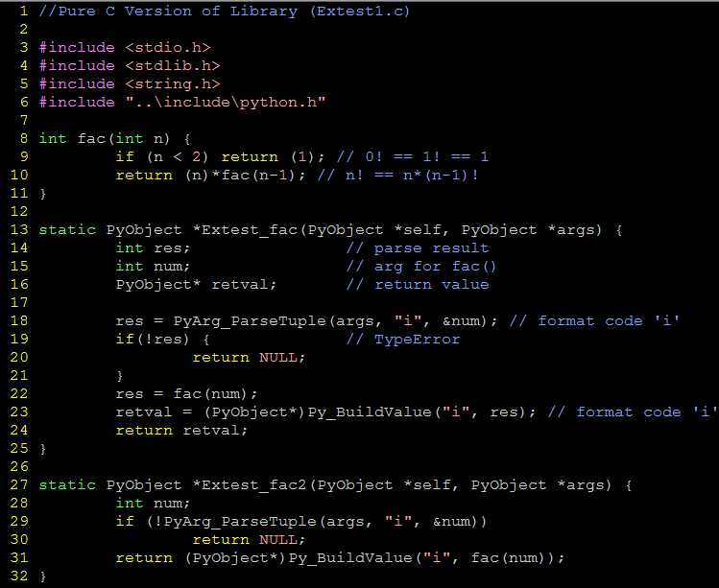Viewport: 719px width, 588px height.
Task: Click "return retval;" on line 24
Action: tap(181, 431)
